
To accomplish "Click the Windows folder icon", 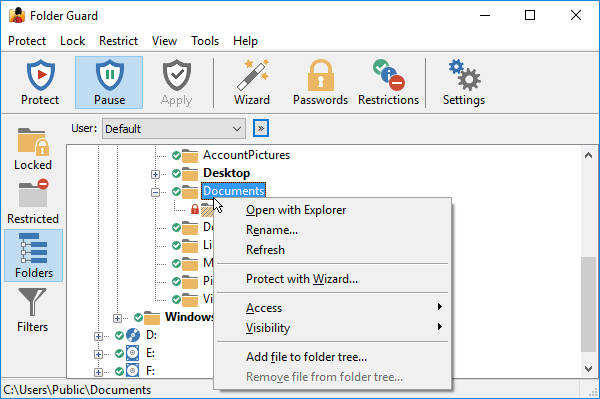I will click(152, 318).
